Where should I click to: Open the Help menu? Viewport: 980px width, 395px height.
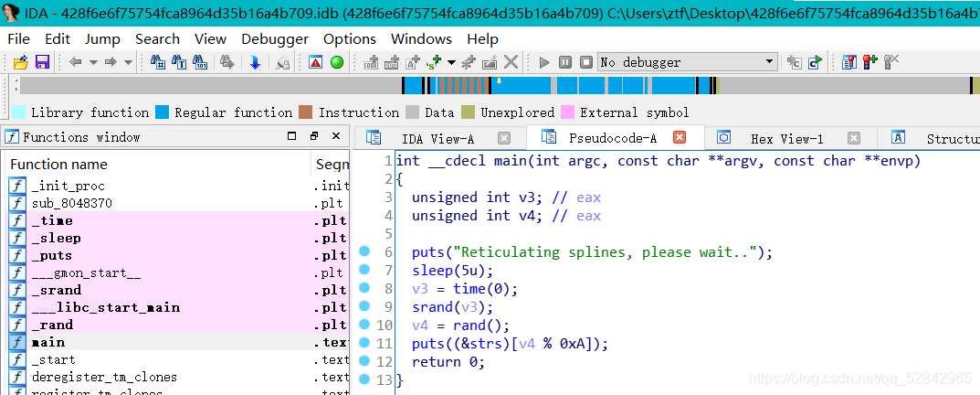482,38
